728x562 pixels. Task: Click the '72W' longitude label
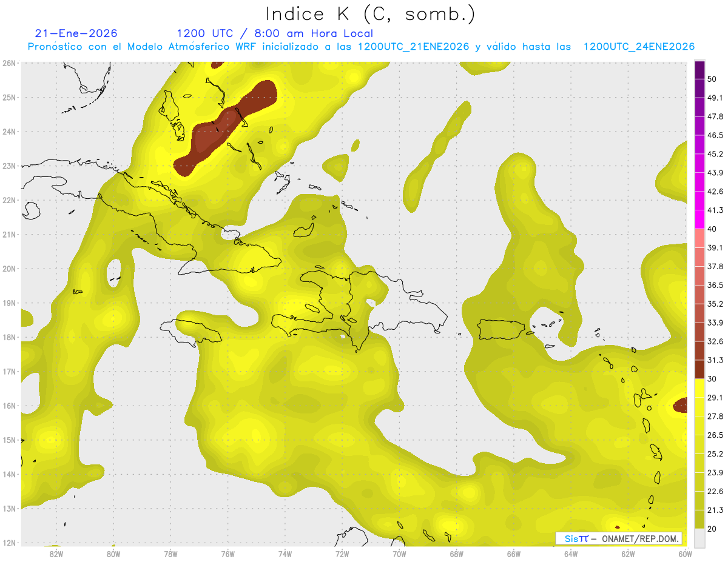pos(342,554)
